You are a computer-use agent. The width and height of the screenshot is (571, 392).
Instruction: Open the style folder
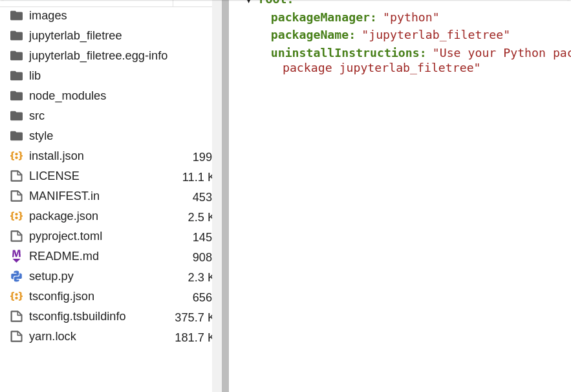click(41, 136)
